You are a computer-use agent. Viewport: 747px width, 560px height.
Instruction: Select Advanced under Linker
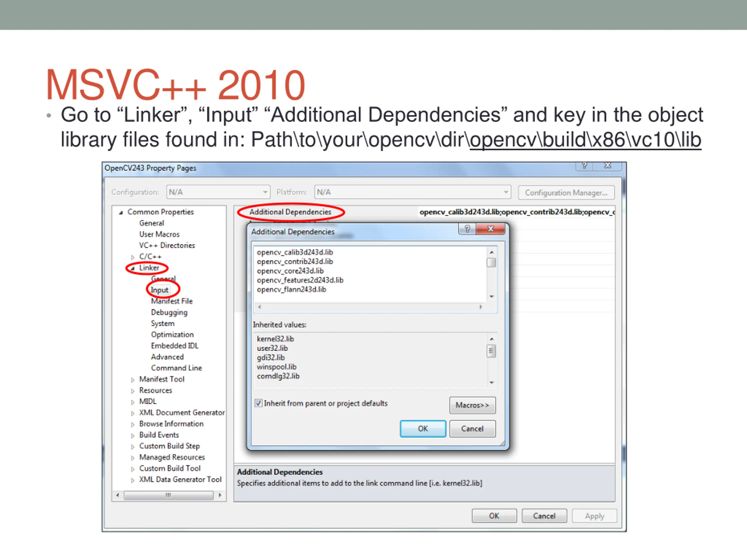coord(167,357)
